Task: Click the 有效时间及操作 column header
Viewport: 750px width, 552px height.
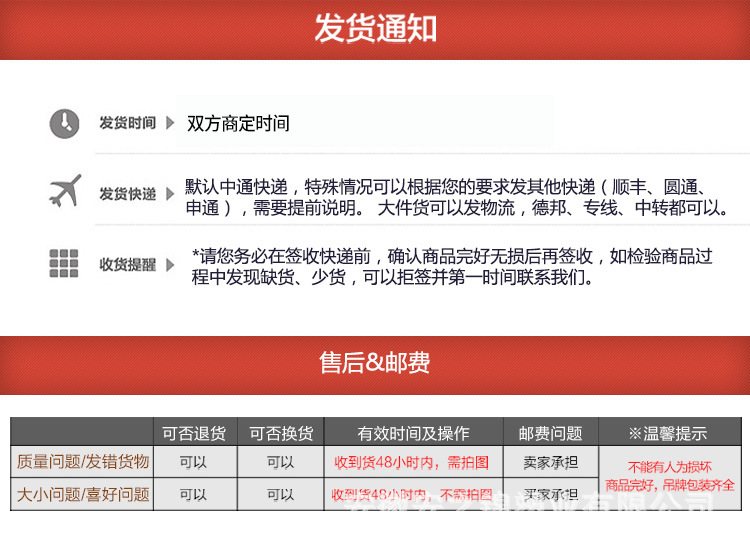Action: (413, 433)
